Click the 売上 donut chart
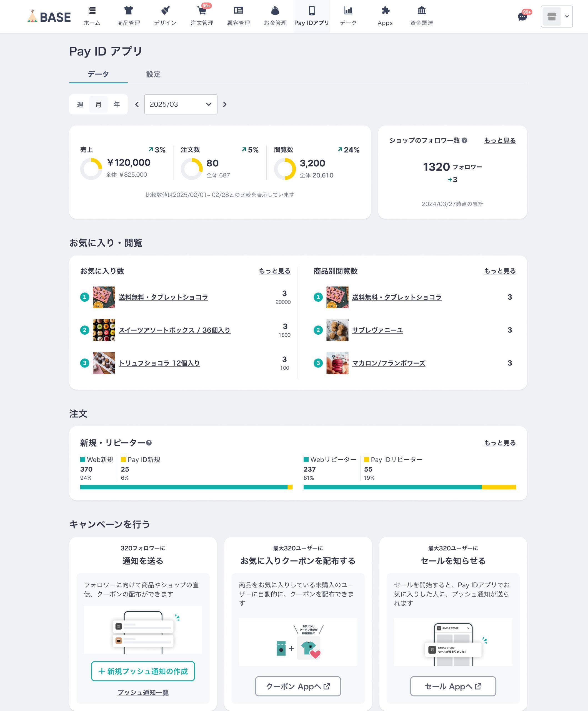Viewport: 588px width, 711px height. click(x=91, y=169)
